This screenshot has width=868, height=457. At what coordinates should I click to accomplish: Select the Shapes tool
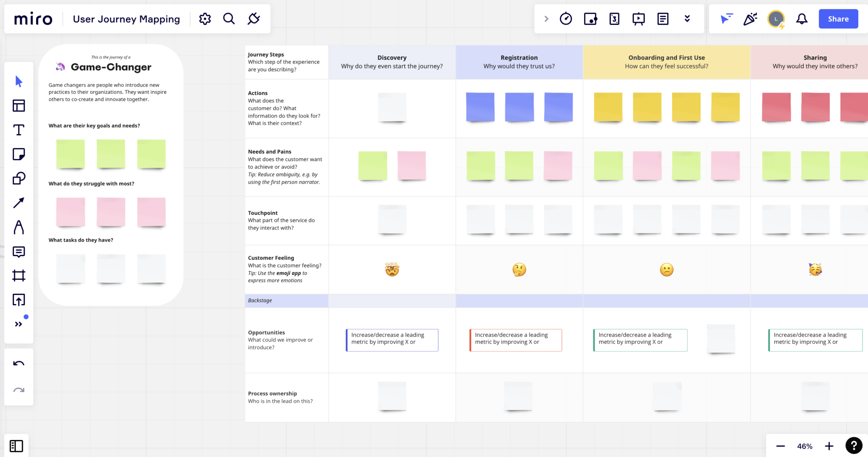19,178
